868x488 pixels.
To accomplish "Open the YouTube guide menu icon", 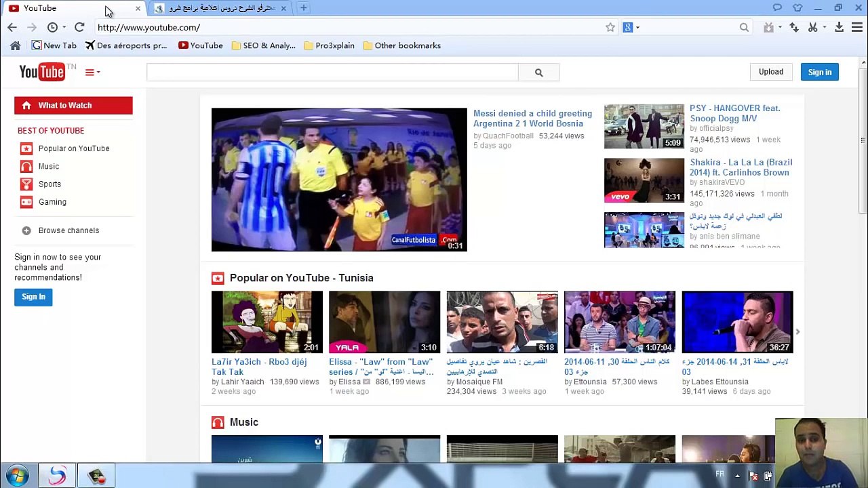I will pyautogui.click(x=89, y=72).
